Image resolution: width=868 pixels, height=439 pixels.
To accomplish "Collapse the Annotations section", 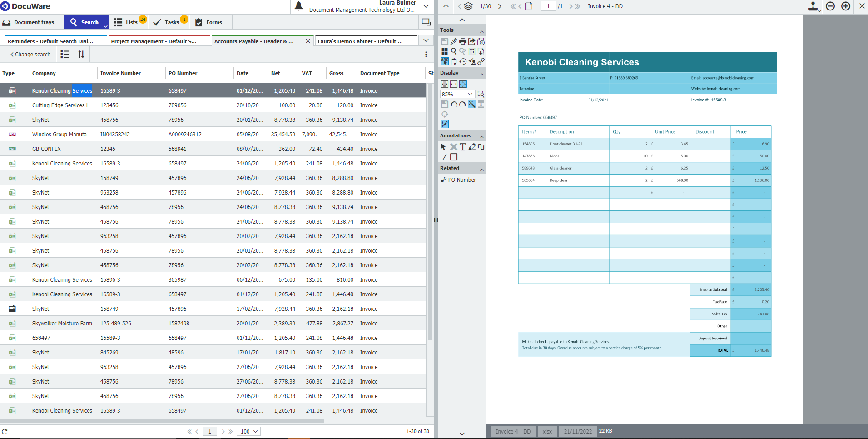I will tap(481, 136).
